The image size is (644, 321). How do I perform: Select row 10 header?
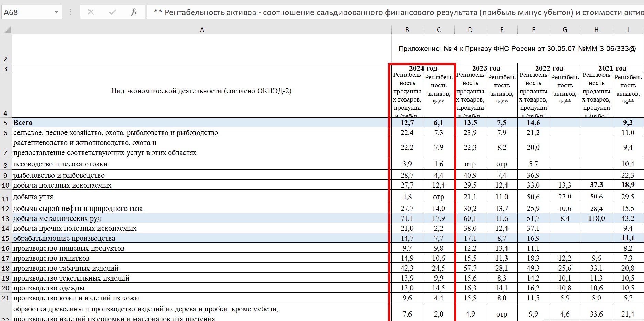[6, 185]
